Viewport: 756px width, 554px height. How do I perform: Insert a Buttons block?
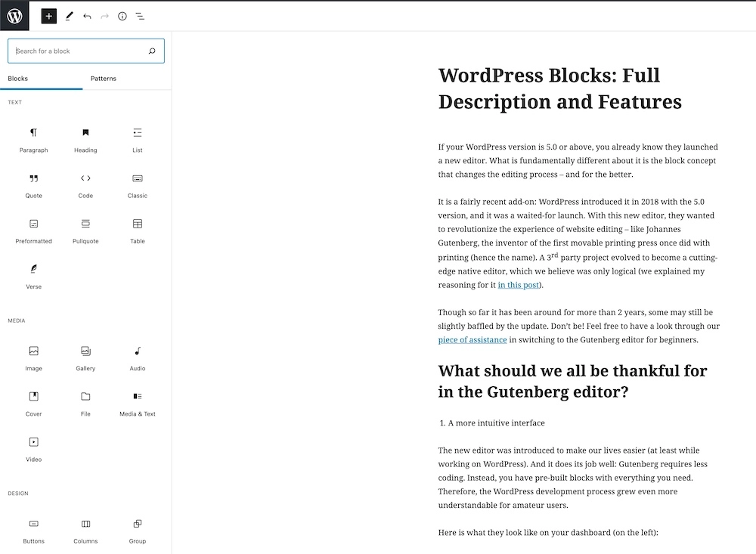click(x=34, y=531)
